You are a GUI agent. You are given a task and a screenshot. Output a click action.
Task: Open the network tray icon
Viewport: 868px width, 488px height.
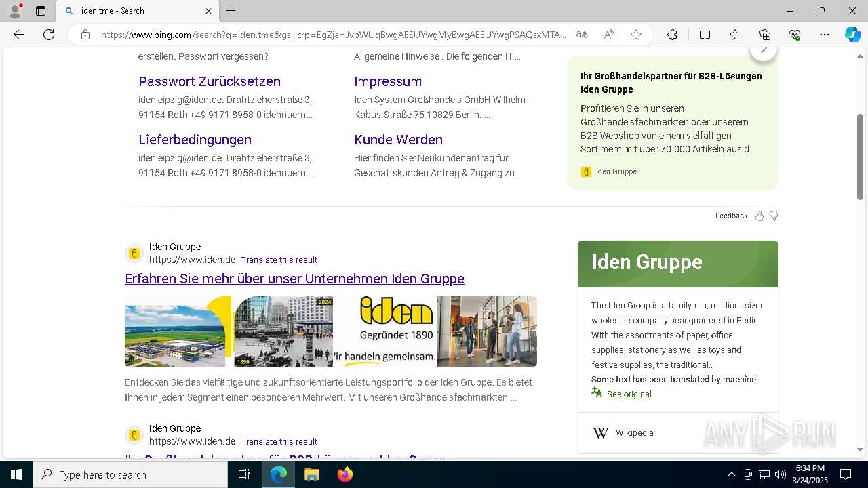pos(764,474)
